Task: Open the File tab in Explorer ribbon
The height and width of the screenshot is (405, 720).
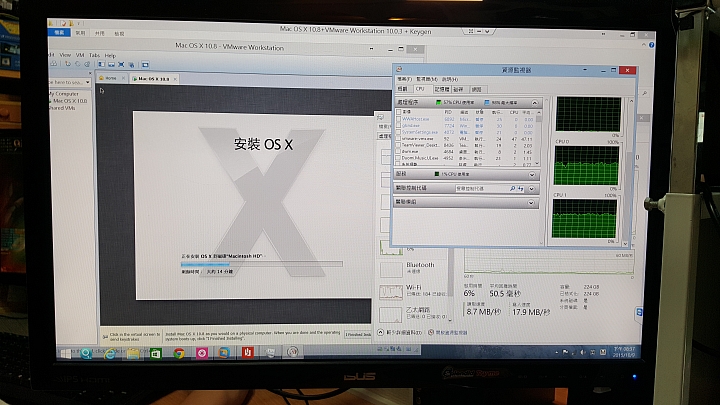Action: (x=59, y=32)
